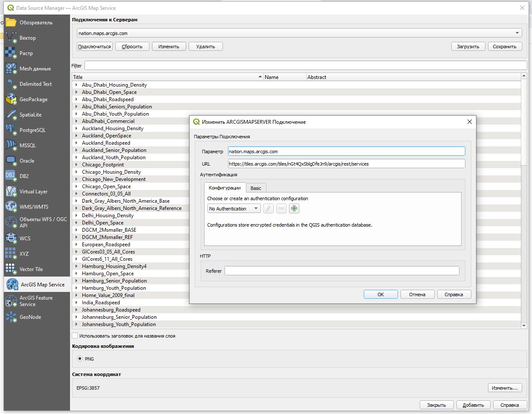Select the SpatiaLite source icon
Image resolution: width=532 pixels, height=414 pixels.
[x=11, y=114]
